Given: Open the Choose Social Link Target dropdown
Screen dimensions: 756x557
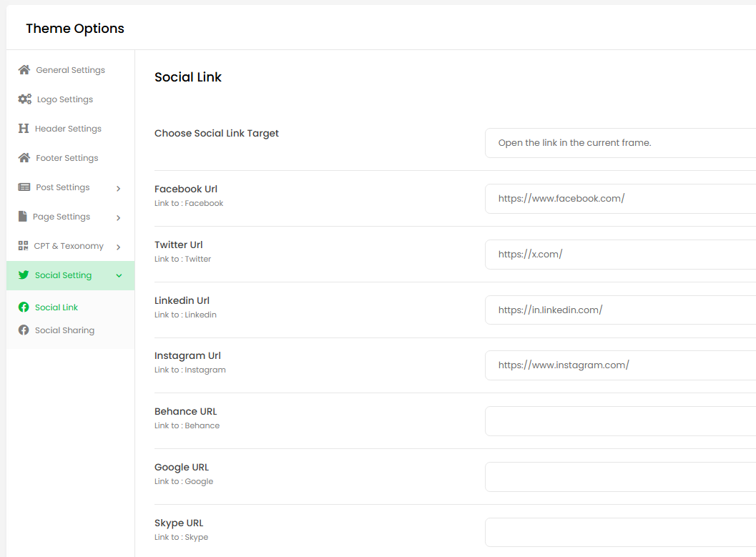Looking at the screenshot, I should [619, 143].
